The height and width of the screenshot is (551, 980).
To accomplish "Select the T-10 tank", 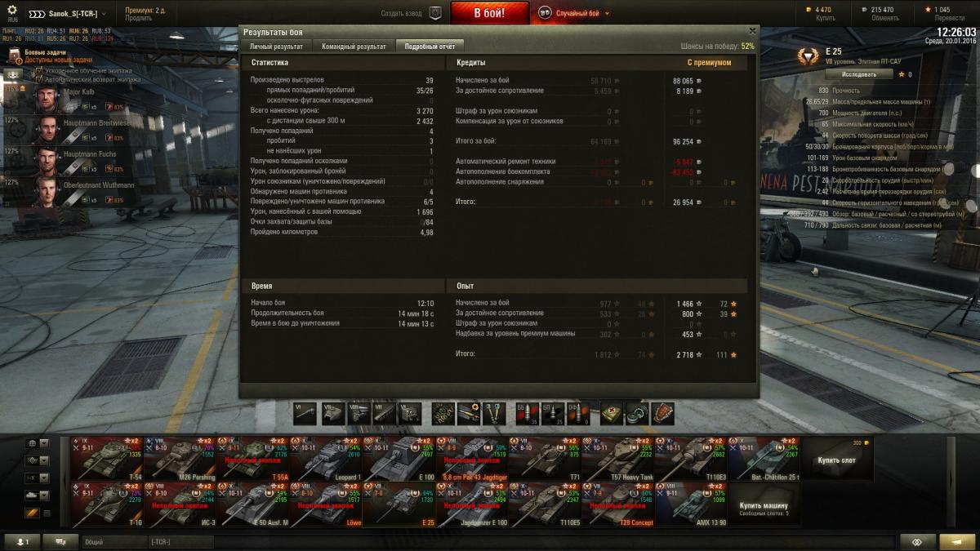I will coord(106,504).
